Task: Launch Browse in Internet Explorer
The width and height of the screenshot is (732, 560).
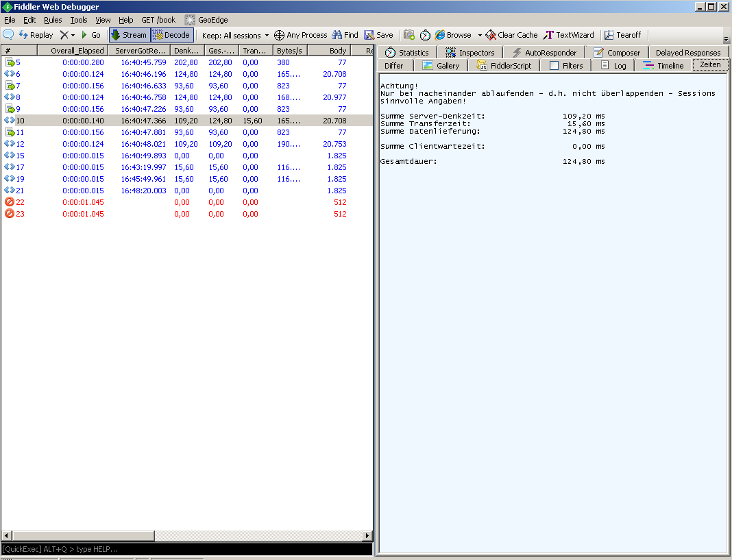Action: coord(453,34)
